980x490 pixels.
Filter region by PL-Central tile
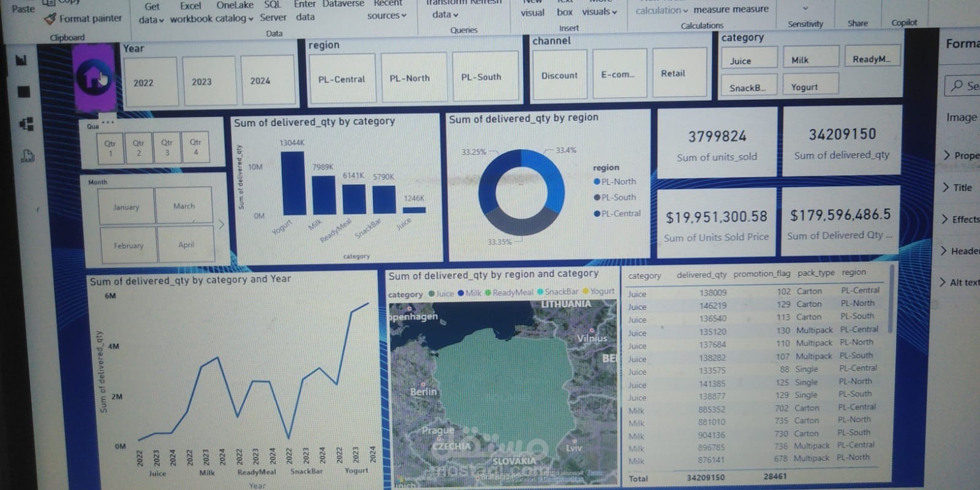pyautogui.click(x=341, y=79)
